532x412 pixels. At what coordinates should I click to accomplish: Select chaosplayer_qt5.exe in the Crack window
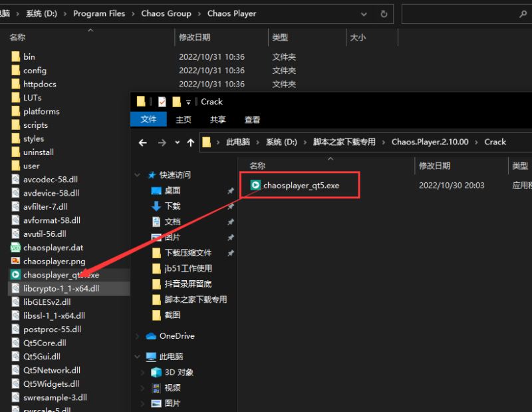point(301,186)
